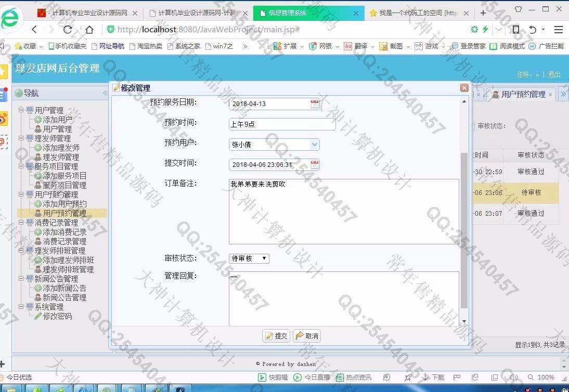Viewport: 569px width, 392px height.
Task: Open 网址导航 bookmark link
Action: (x=108, y=46)
